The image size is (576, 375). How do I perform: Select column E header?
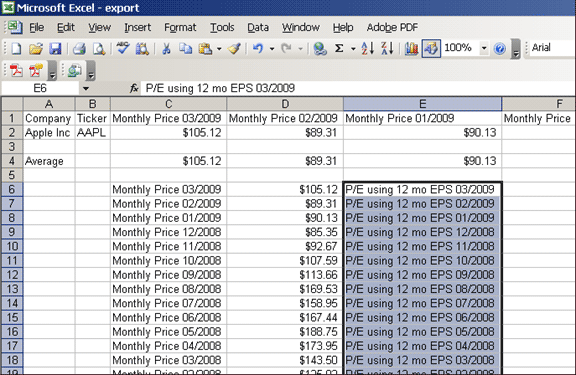click(x=422, y=104)
